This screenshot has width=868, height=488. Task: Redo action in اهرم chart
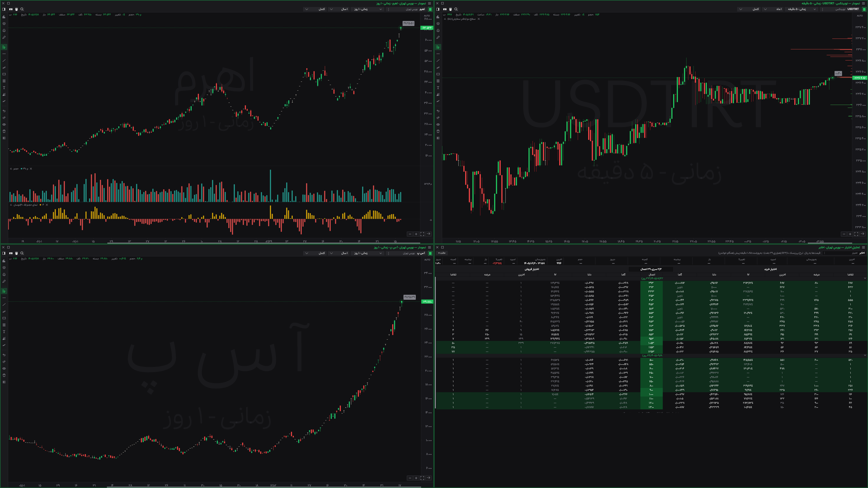point(4,117)
